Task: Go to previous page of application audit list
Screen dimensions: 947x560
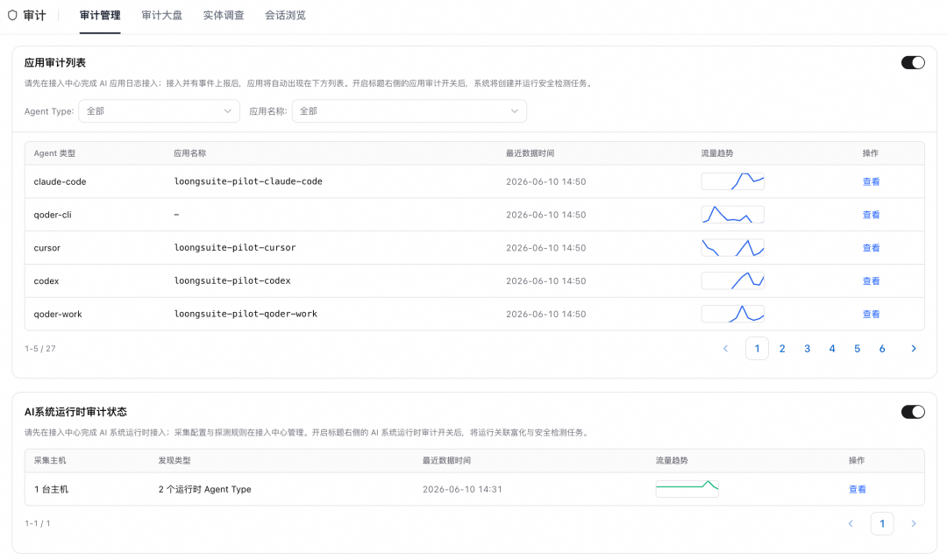Action: pos(726,349)
